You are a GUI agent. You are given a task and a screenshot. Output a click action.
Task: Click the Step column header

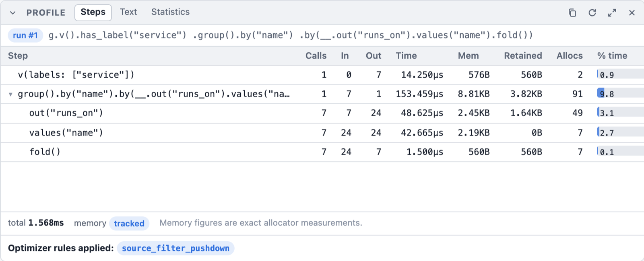pyautogui.click(x=18, y=56)
